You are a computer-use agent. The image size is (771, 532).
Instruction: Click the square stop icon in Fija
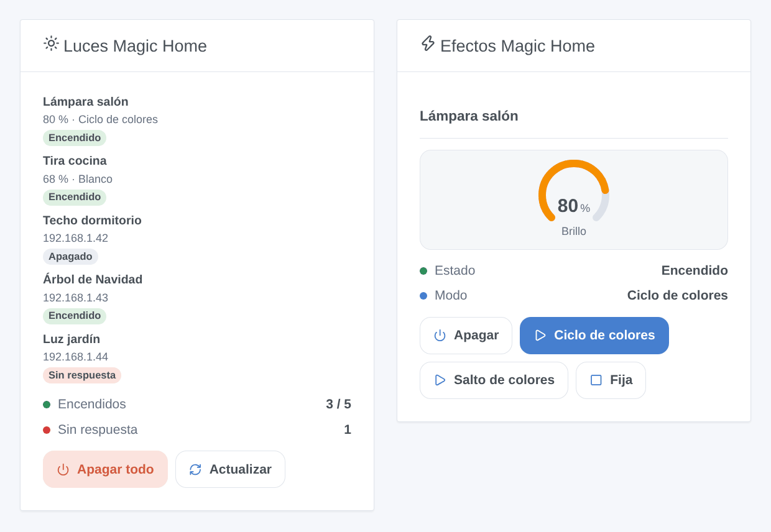(596, 380)
